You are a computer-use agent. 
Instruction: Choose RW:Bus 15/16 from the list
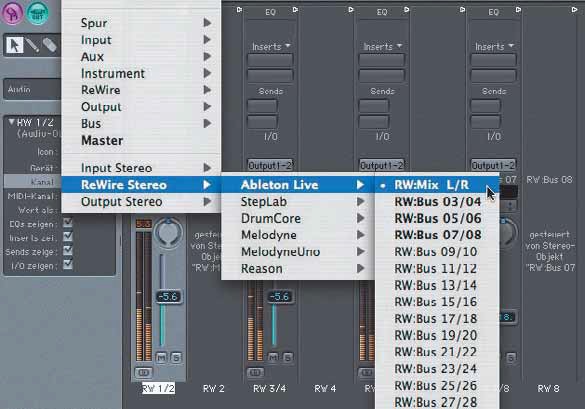437,302
